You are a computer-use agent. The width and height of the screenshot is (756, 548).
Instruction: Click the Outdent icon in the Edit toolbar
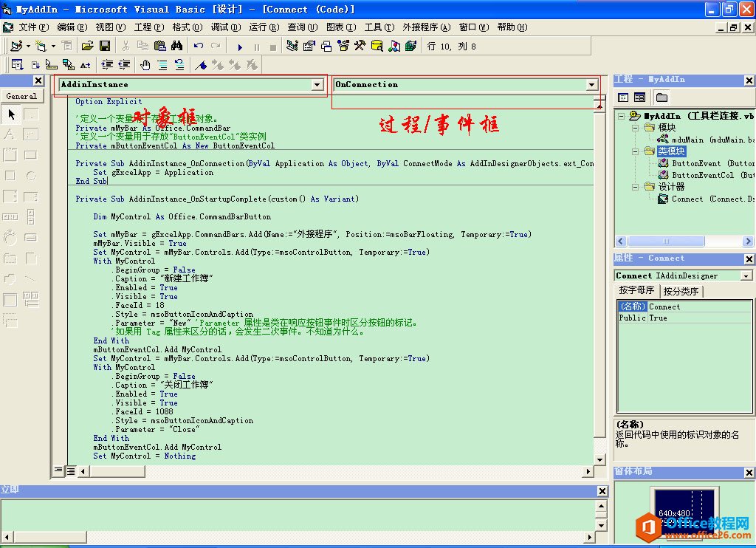click(x=124, y=65)
